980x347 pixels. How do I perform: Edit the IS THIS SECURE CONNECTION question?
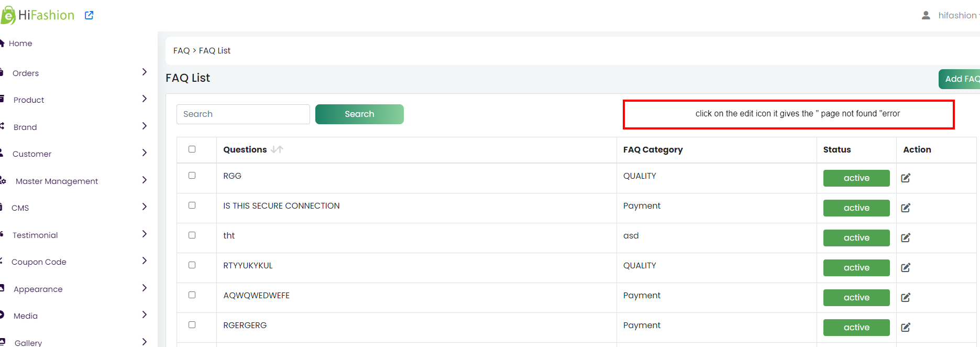[x=906, y=208]
